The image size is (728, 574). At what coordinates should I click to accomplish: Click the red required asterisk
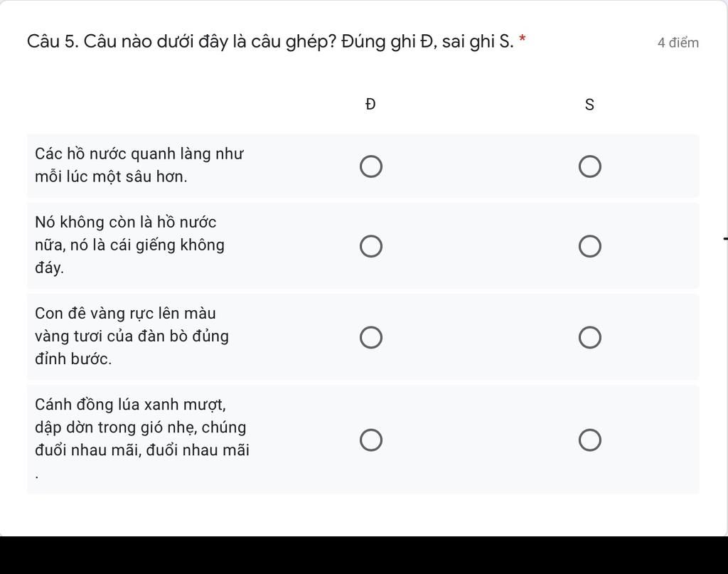[523, 39]
